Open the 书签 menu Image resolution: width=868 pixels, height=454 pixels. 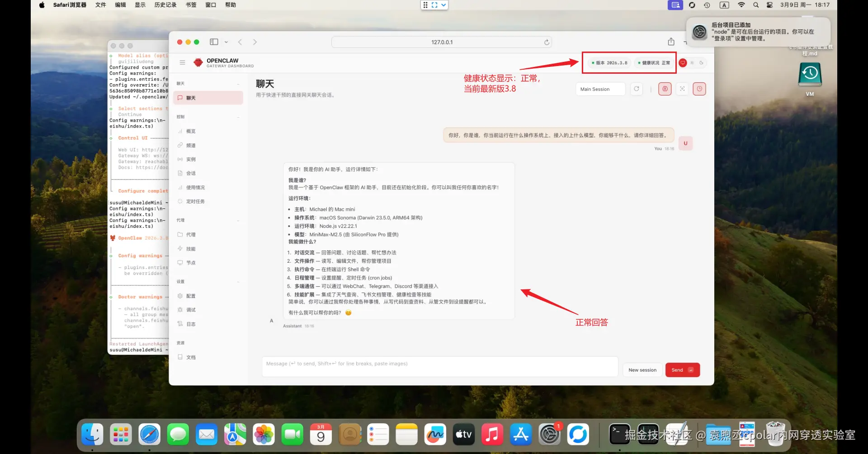tap(191, 5)
